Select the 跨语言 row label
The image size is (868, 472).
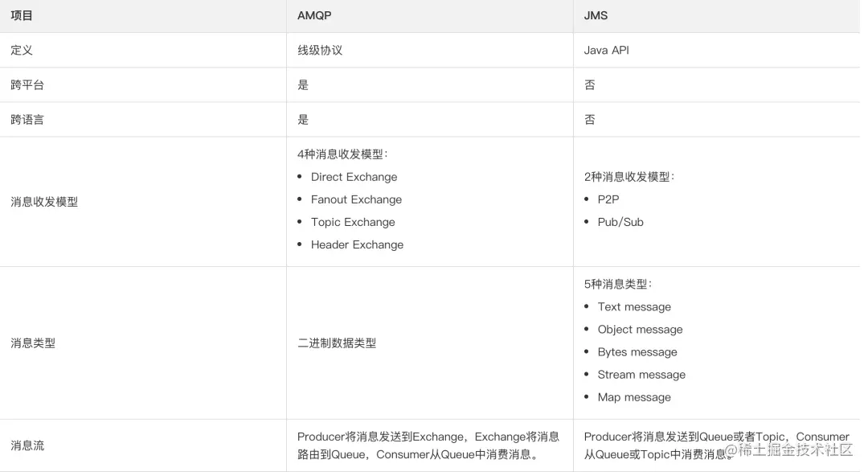[27, 119]
